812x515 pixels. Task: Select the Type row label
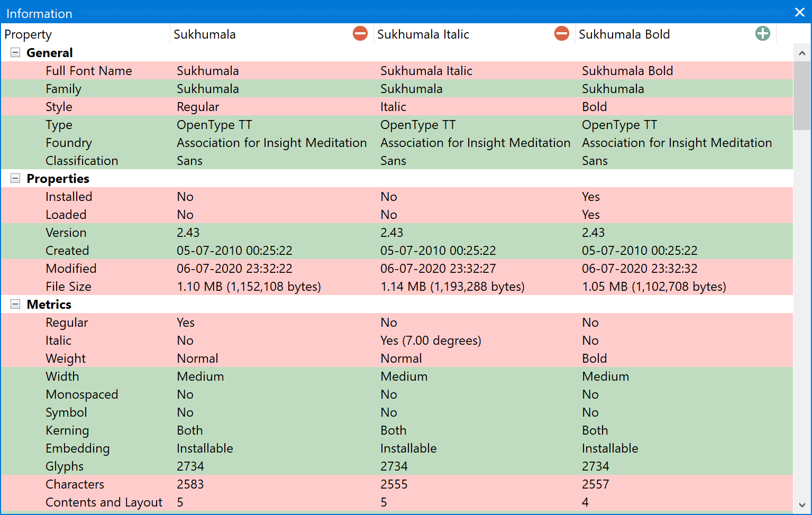pyautogui.click(x=59, y=125)
